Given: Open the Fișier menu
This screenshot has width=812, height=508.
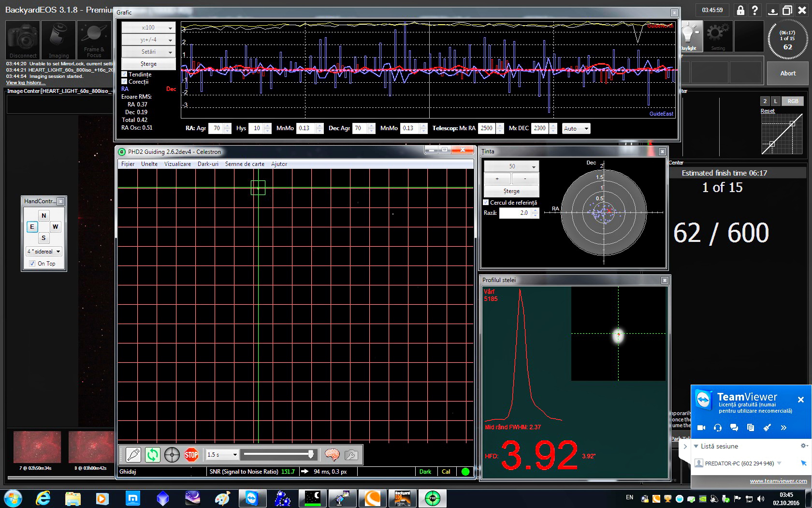Looking at the screenshot, I should click(x=128, y=164).
